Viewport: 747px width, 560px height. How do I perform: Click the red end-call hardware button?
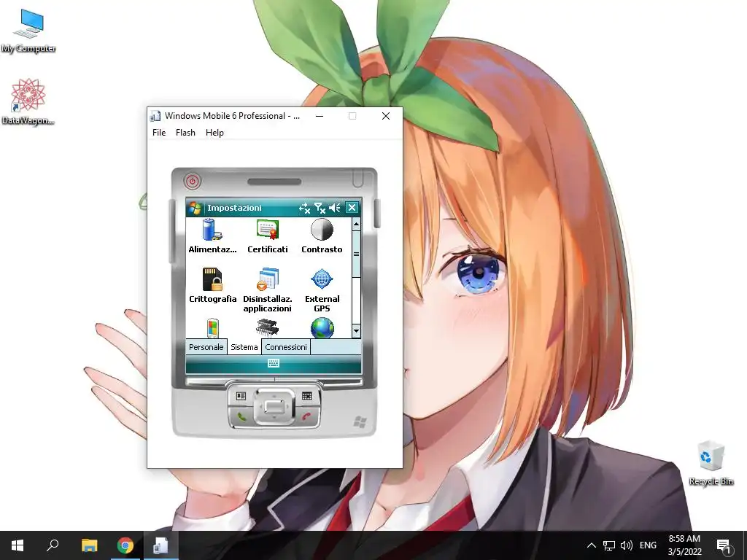pyautogui.click(x=307, y=416)
